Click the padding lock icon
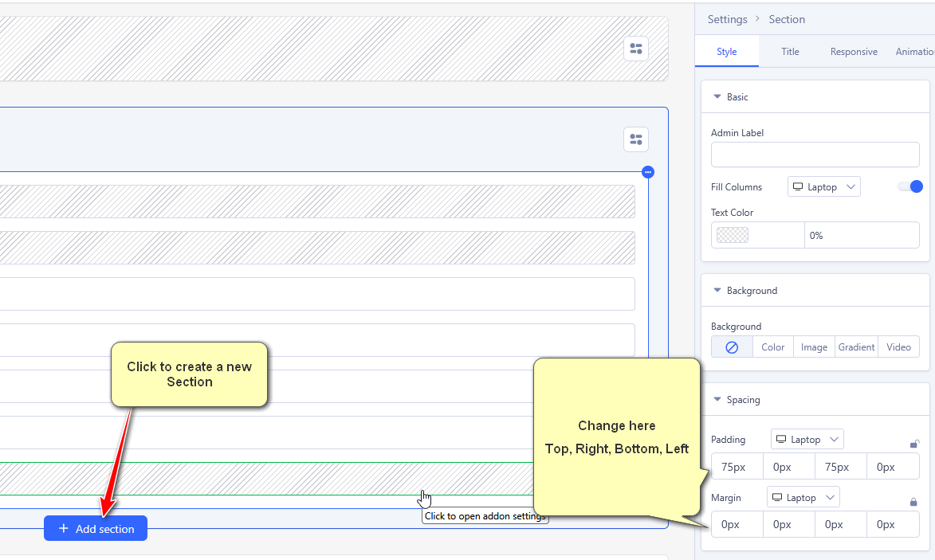 pos(914,444)
